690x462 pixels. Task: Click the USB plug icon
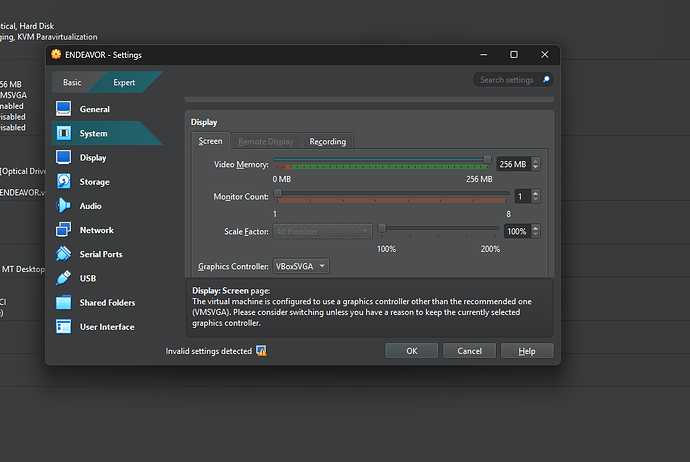coord(63,278)
